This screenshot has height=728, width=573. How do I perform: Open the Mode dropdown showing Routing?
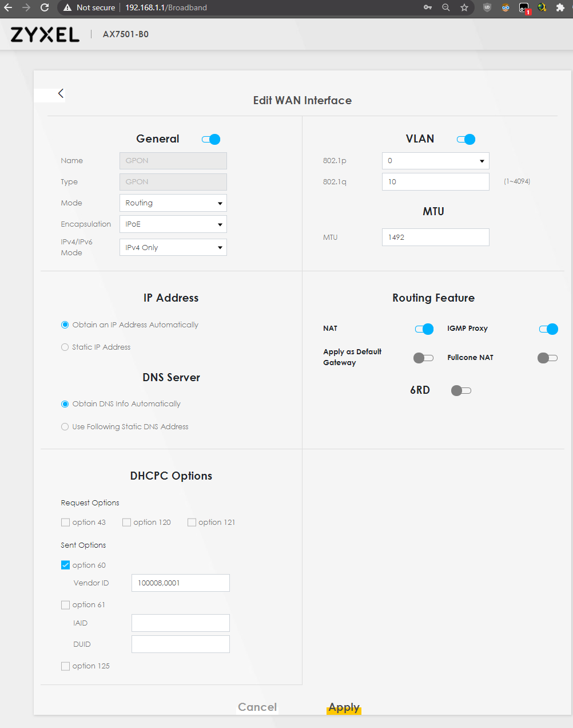click(x=173, y=203)
